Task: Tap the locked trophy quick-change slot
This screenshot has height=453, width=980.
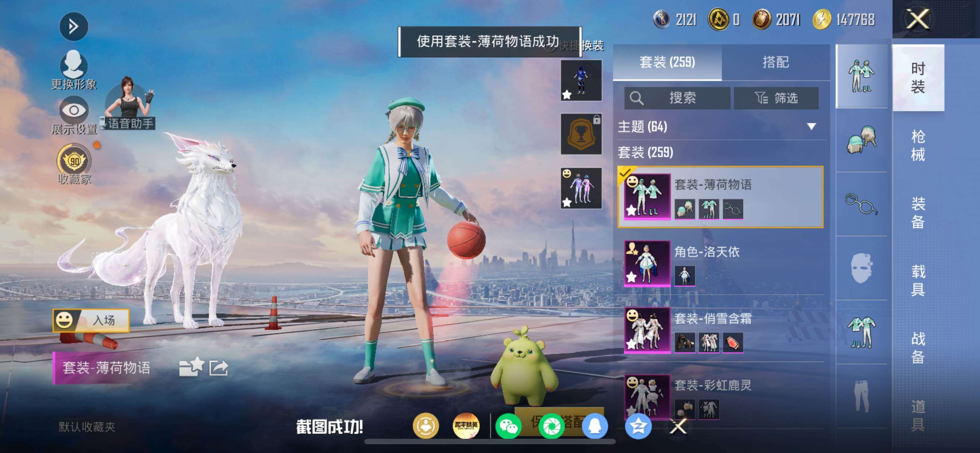Action: pyautogui.click(x=581, y=134)
